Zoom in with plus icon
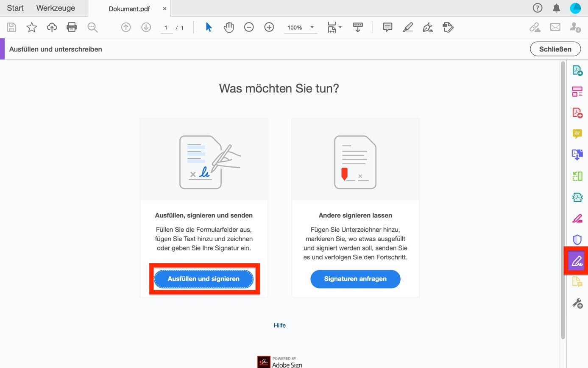Viewport: 588px width, 368px height. (x=269, y=28)
